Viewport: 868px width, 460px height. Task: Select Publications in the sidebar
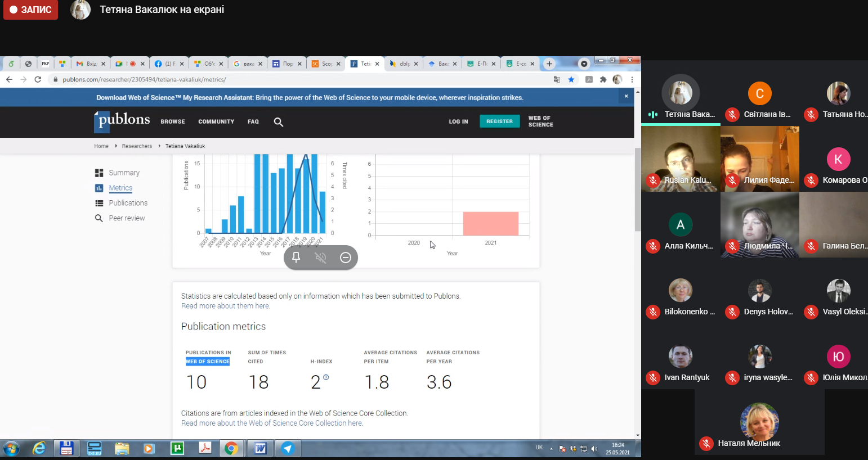pyautogui.click(x=128, y=203)
